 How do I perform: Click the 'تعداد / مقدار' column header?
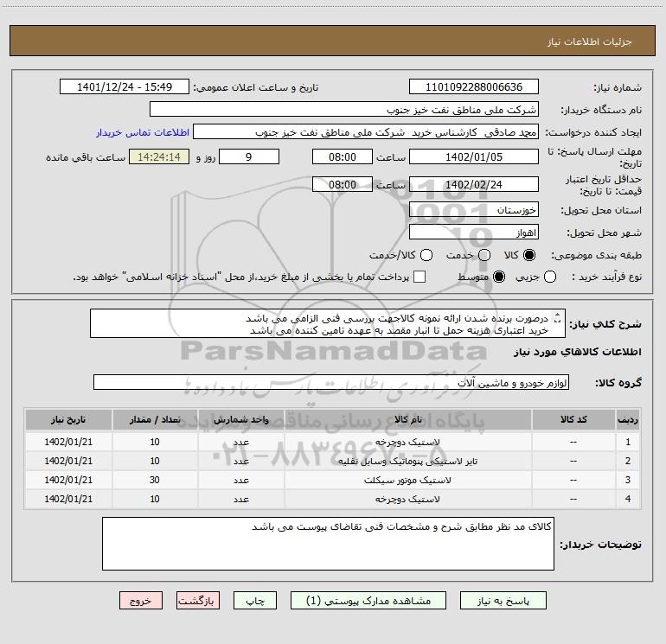click(x=155, y=419)
